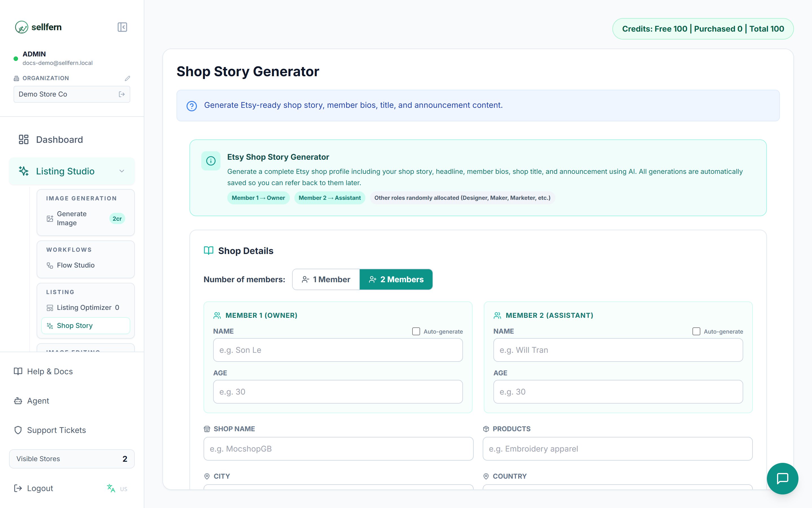Click the 2cr credit badge on Generate Image
This screenshot has height=508, width=812.
[x=117, y=219]
